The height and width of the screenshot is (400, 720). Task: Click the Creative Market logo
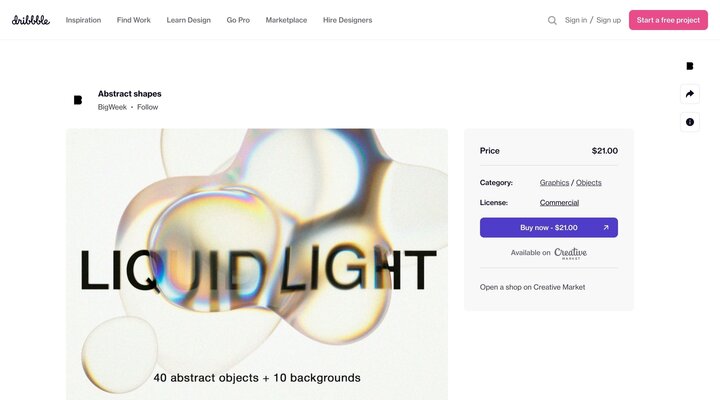pos(570,254)
